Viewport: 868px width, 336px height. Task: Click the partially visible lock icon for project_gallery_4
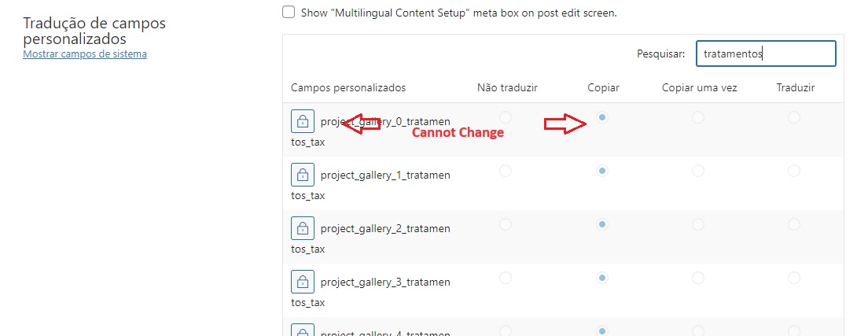303,330
